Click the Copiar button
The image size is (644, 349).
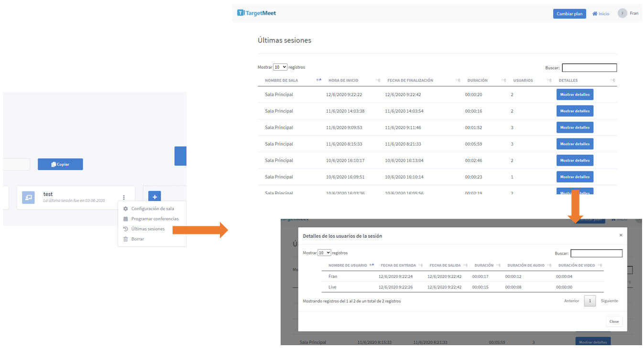tap(60, 164)
